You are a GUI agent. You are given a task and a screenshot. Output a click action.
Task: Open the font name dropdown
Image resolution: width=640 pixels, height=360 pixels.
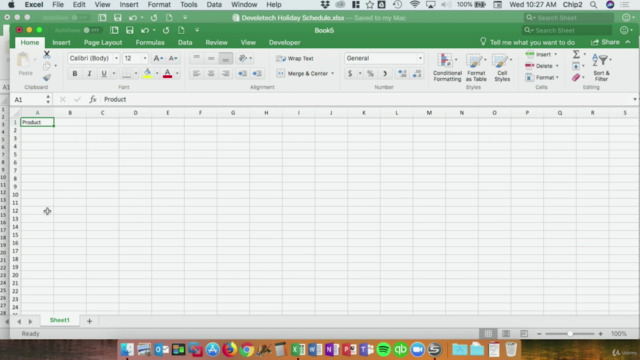[116, 58]
